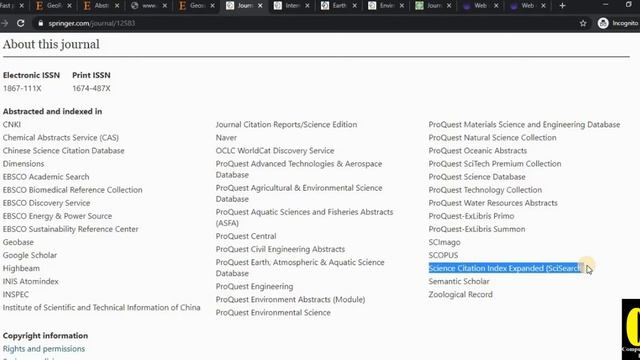
Task: Click Chinese Science Citation Database
Action: pos(63,151)
